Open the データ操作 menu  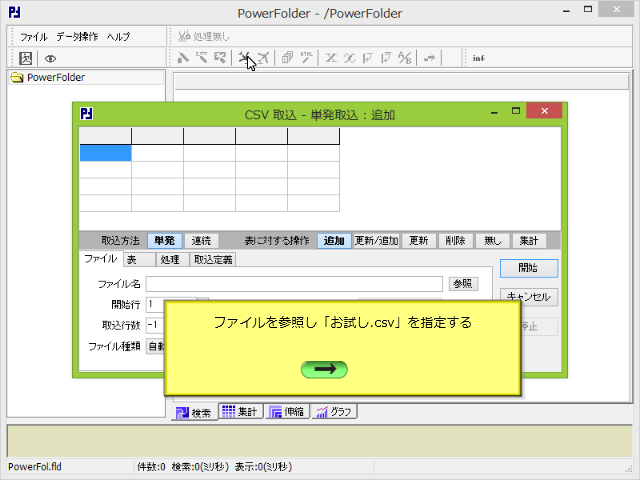pos(77,37)
